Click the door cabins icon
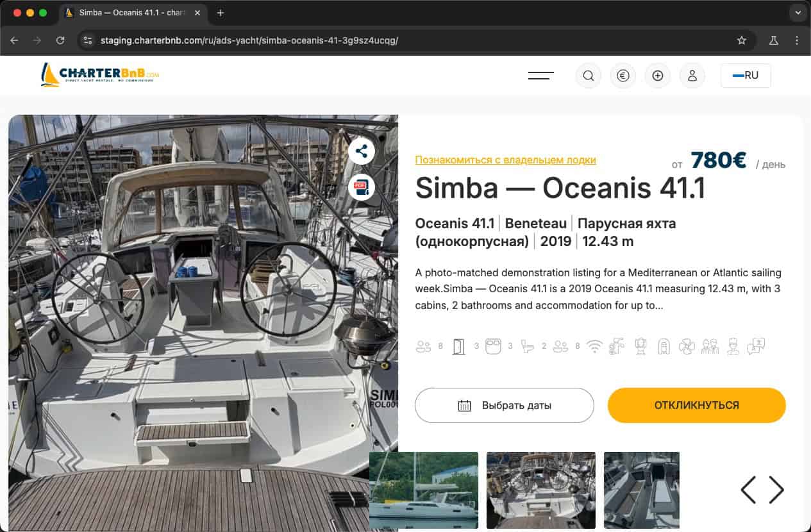 (x=458, y=347)
